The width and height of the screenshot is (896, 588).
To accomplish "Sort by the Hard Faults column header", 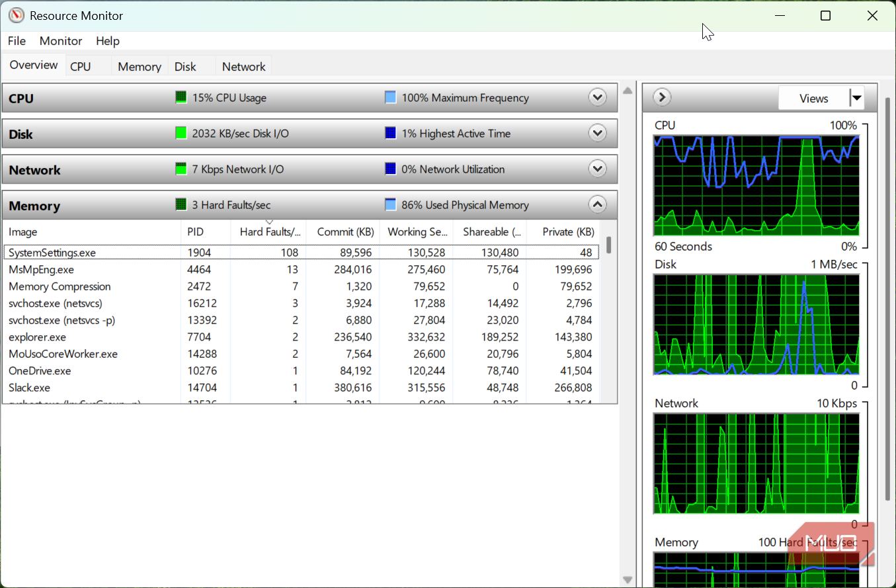I will [268, 232].
